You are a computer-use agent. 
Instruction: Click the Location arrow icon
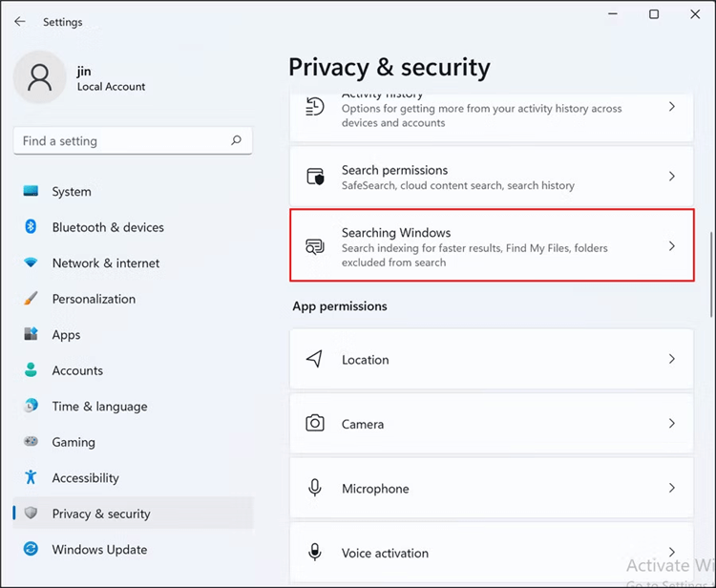coord(315,359)
